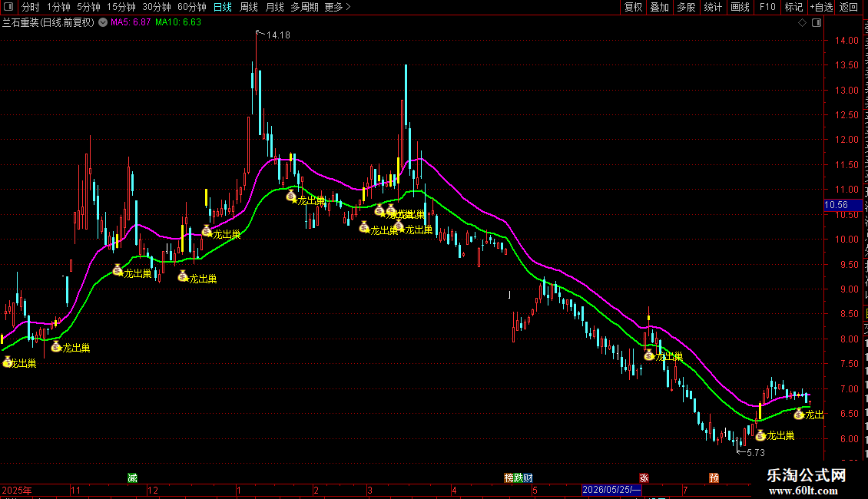Click the 5.73 low price annotation
Image resolution: width=868 pixels, height=499 pixels.
pos(756,453)
